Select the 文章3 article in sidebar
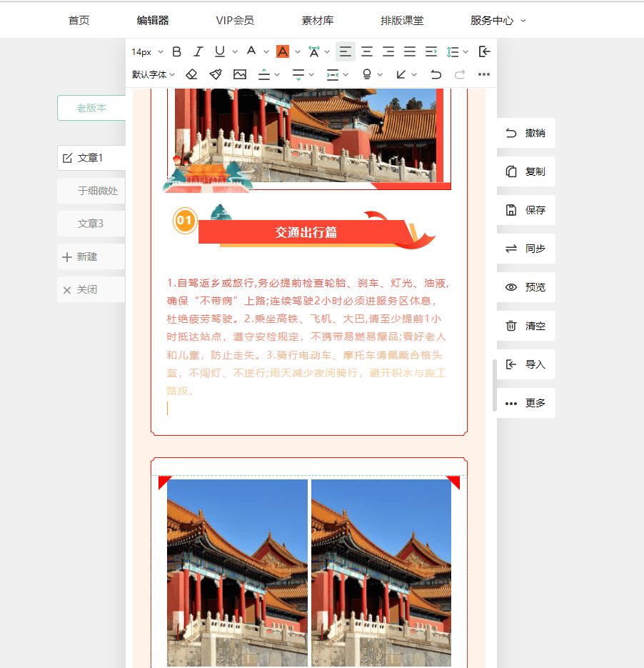Image resolution: width=644 pixels, height=668 pixels. (x=91, y=224)
